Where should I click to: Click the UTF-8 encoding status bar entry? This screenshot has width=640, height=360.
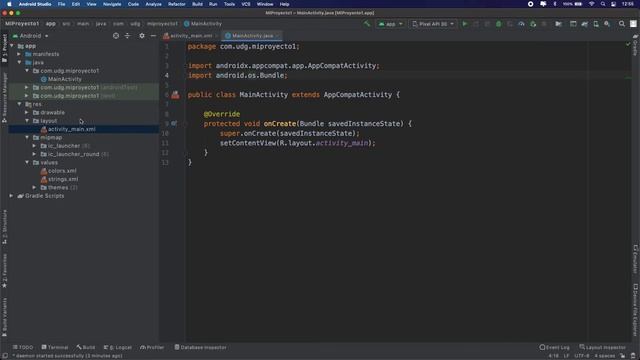click(582, 356)
